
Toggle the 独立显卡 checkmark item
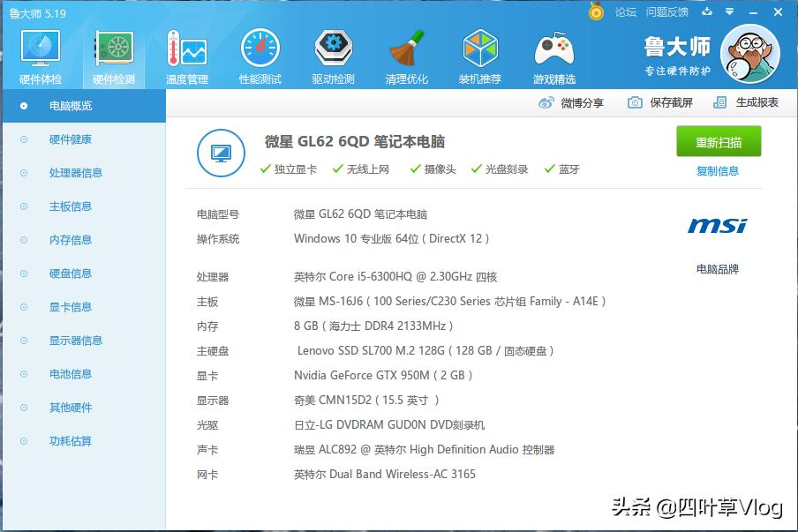pyautogui.click(x=294, y=169)
